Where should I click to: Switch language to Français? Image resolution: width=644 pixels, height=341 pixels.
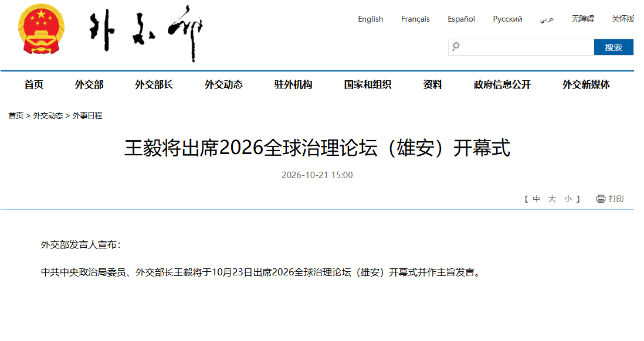[415, 19]
